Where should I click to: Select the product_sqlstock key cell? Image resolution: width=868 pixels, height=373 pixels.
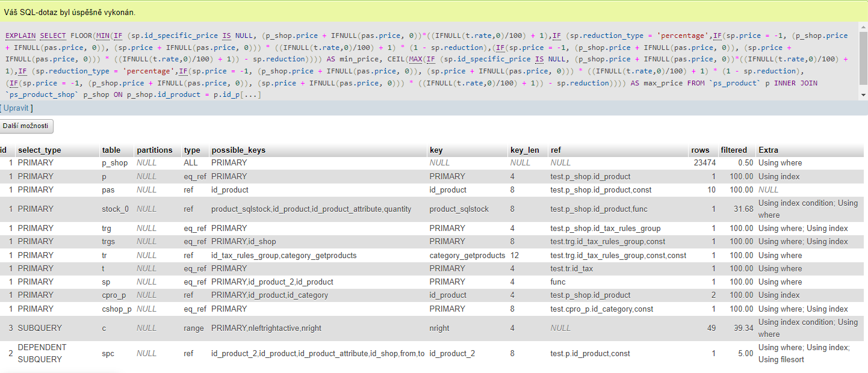point(460,209)
